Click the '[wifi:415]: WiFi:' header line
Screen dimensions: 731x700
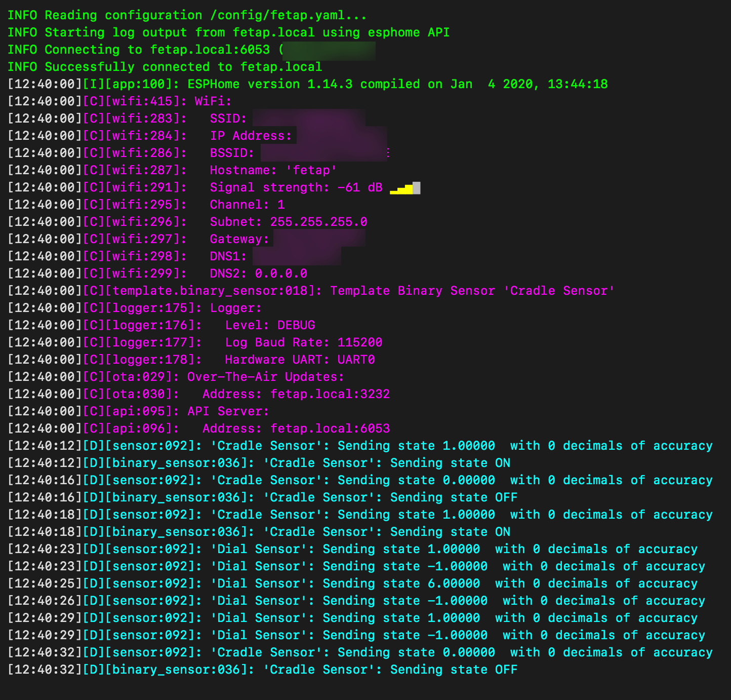(x=120, y=101)
